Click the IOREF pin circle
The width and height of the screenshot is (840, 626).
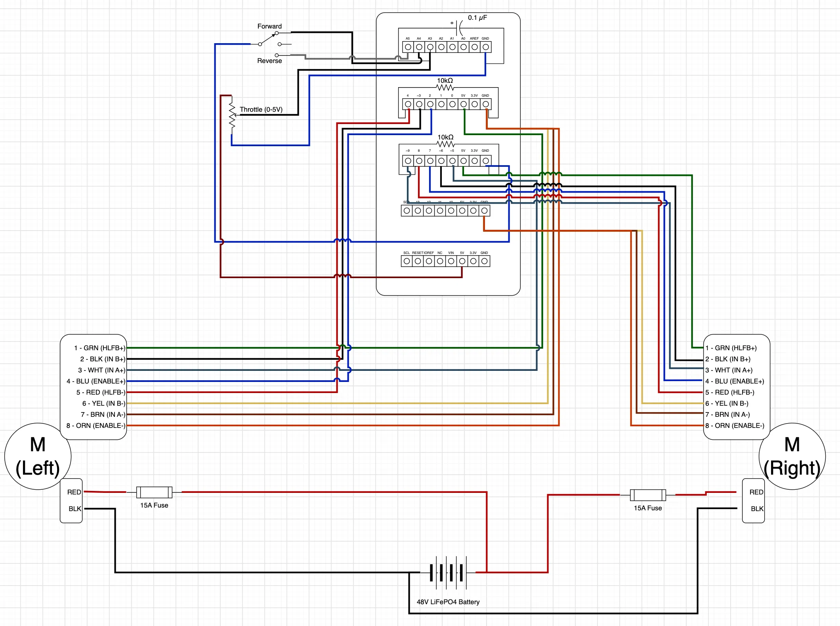pos(429,261)
